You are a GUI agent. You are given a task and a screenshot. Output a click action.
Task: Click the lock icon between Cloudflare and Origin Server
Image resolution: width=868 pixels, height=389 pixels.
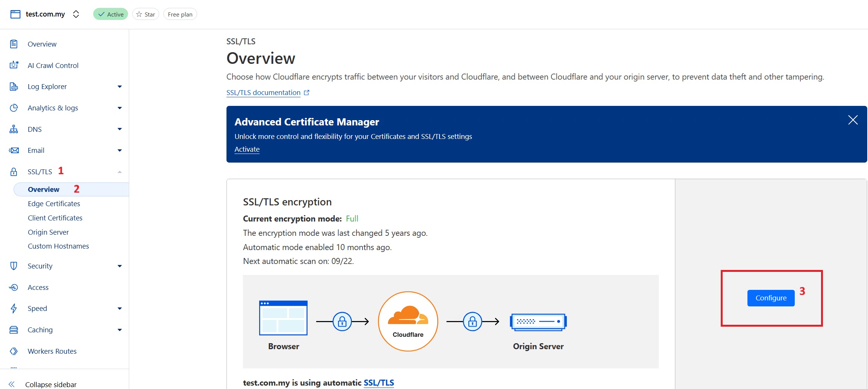[472, 321]
